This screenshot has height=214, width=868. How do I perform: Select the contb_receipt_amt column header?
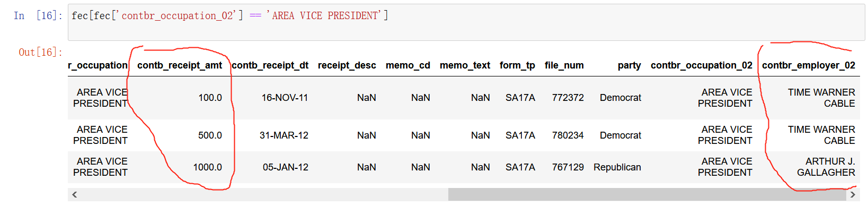(x=180, y=65)
